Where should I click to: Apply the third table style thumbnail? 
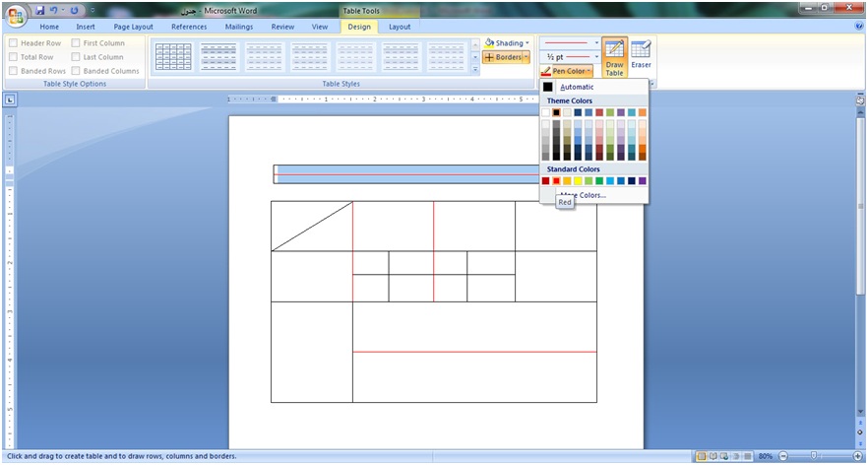[264, 56]
